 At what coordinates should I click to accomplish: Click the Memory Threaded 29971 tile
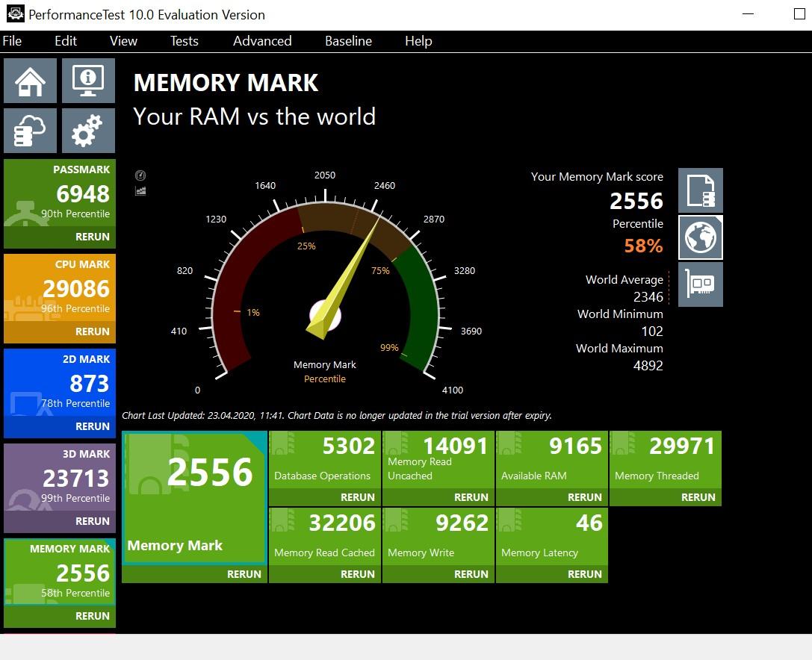click(665, 460)
